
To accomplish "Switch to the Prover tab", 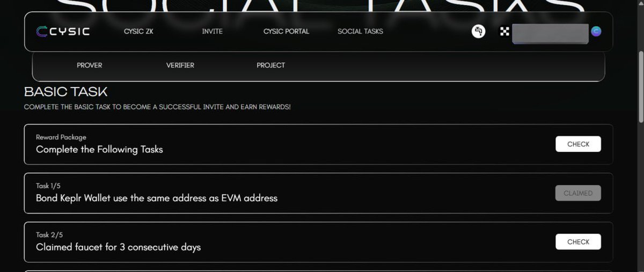I will 89,65.
